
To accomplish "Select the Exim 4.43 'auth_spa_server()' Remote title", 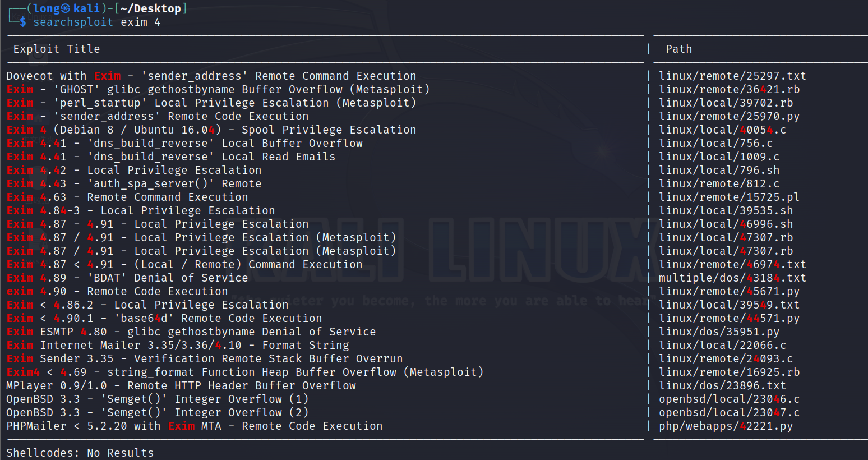I will (x=134, y=183).
